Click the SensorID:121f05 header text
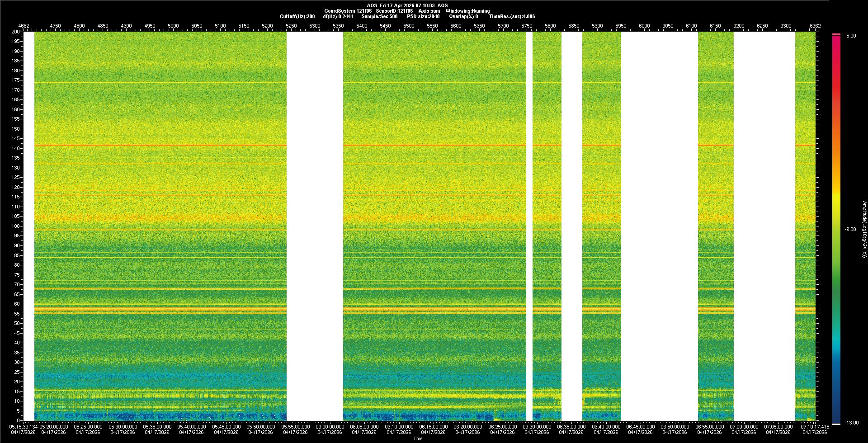The height and width of the screenshot is (443, 868). (x=394, y=11)
